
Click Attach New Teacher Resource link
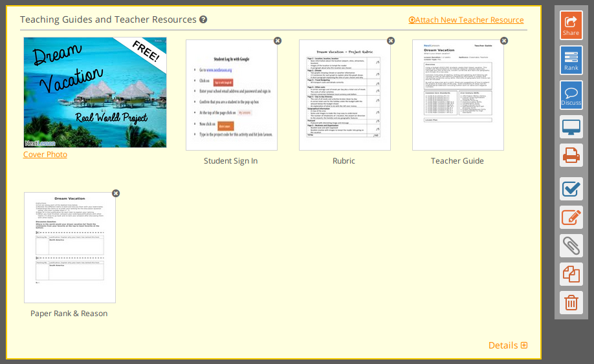pyautogui.click(x=466, y=19)
